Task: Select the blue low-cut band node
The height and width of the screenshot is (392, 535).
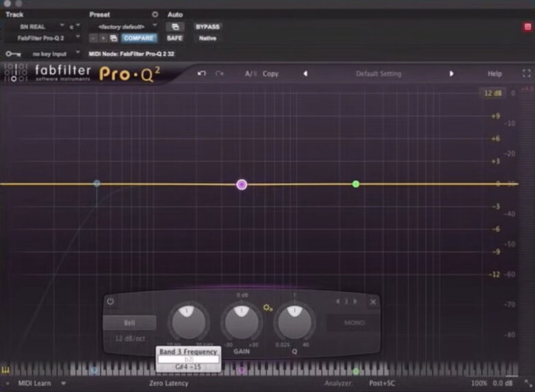Action: tap(97, 184)
